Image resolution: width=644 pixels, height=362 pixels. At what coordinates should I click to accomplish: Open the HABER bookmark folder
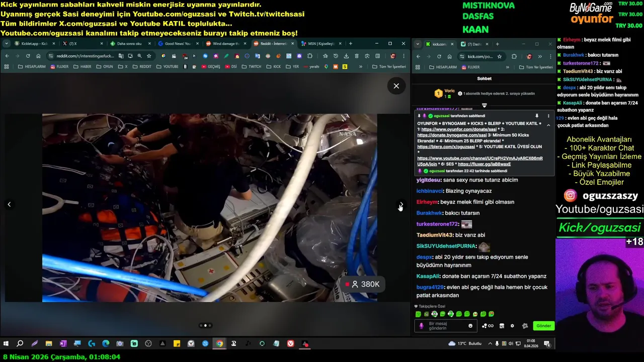click(x=83, y=66)
